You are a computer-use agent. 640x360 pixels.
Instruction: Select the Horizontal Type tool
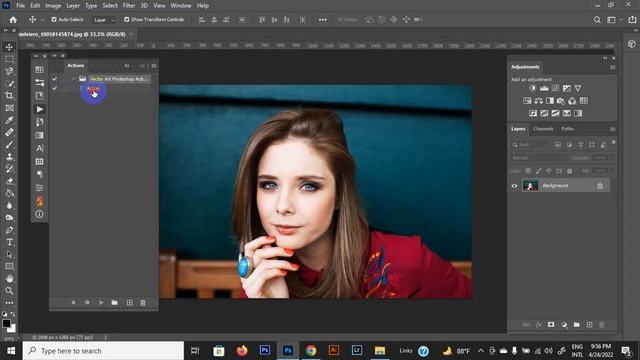coord(9,242)
